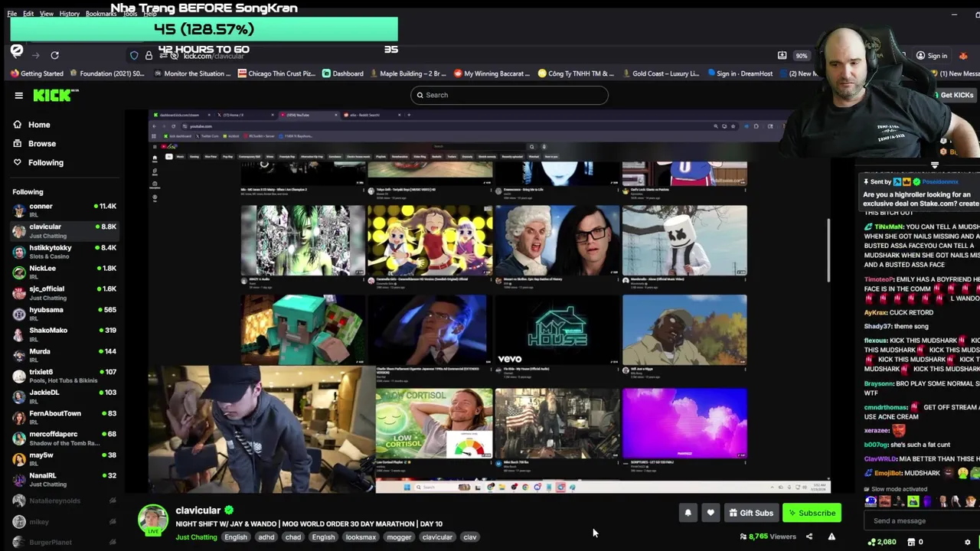Image resolution: width=980 pixels, height=551 pixels.
Task: Click the extension icon right of Sign in
Action: 963,55
